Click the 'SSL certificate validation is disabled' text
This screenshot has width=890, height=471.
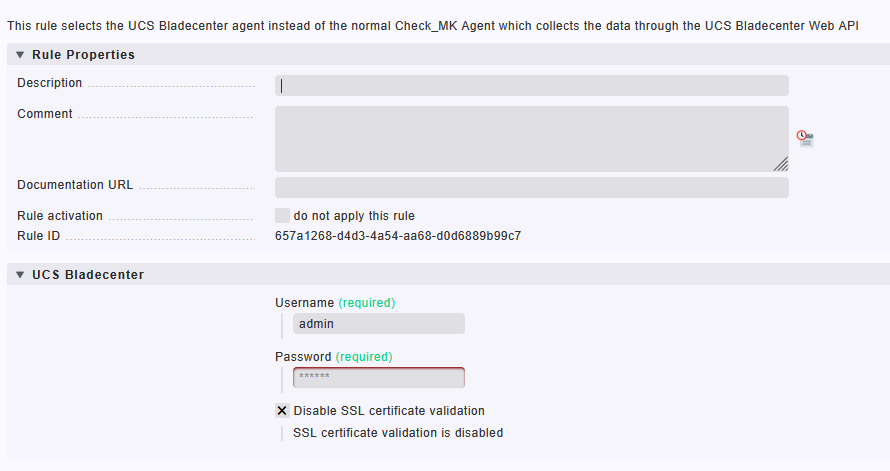(398, 432)
